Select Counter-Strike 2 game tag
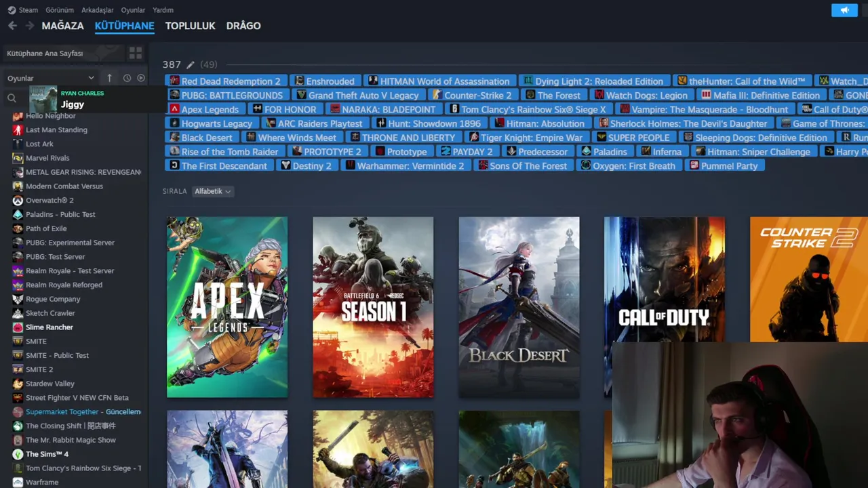Screen dimensions: 868x488 coord(473,96)
